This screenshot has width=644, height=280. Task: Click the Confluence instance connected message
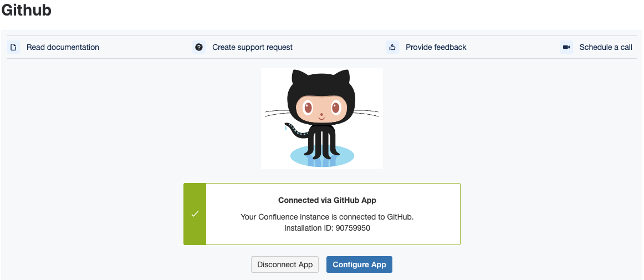[x=327, y=216]
